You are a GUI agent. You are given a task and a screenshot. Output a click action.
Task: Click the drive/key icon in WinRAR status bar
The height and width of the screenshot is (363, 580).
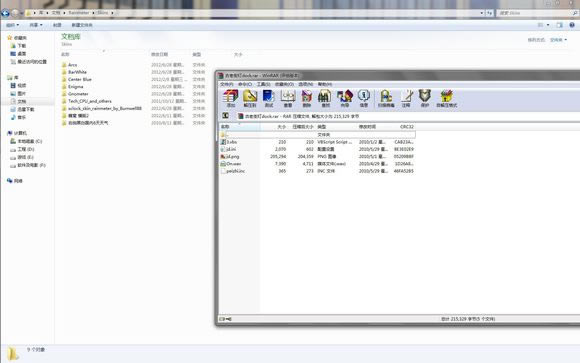(x=225, y=319)
